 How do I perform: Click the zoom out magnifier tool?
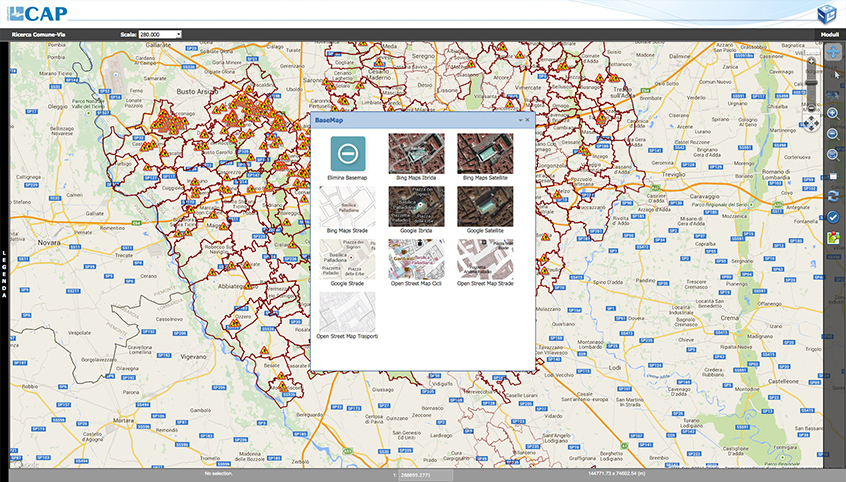click(833, 134)
